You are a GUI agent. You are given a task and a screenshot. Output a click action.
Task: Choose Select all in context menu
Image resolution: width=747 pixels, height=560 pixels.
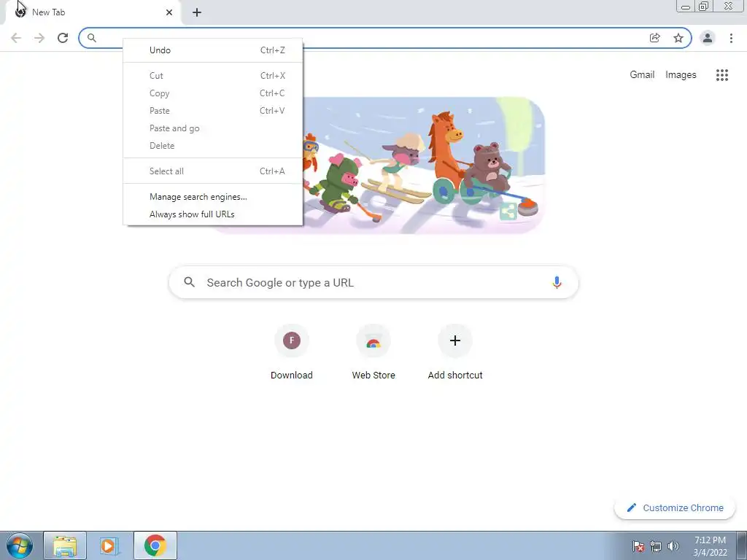point(213,171)
